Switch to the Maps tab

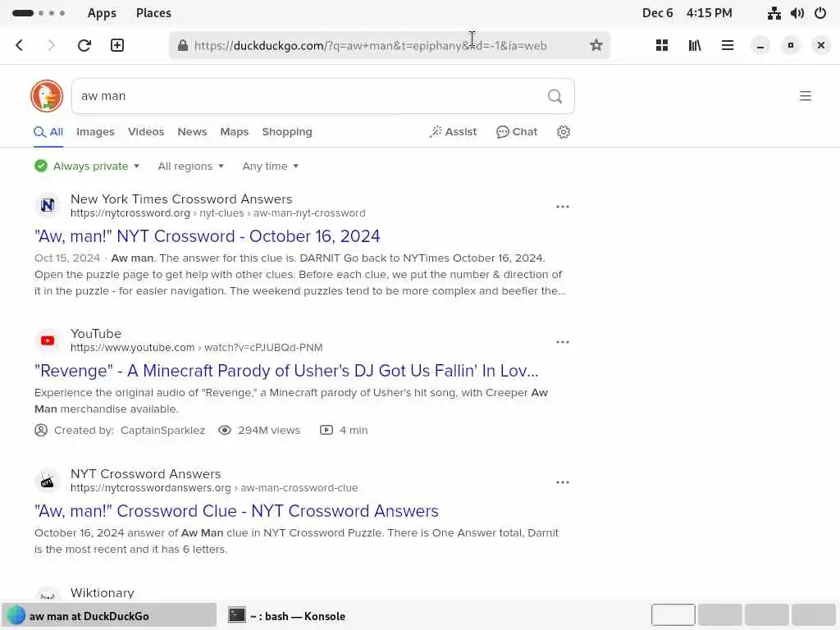(x=234, y=132)
